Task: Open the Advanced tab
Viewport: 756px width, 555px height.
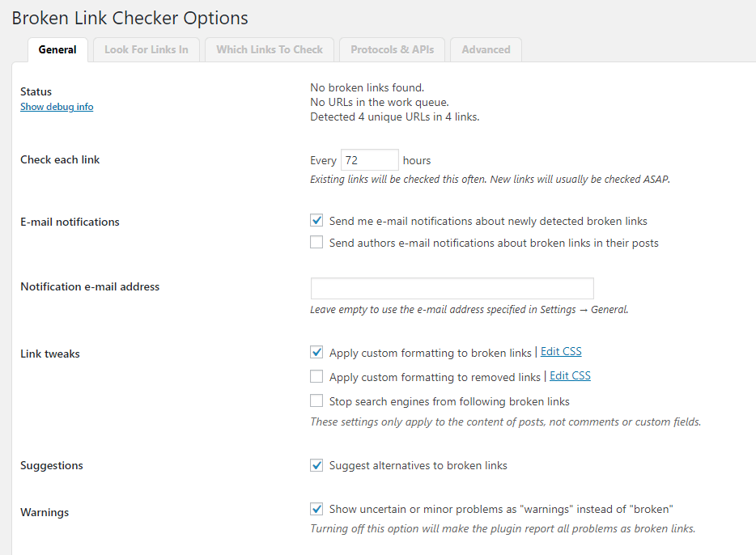Action: click(x=486, y=49)
